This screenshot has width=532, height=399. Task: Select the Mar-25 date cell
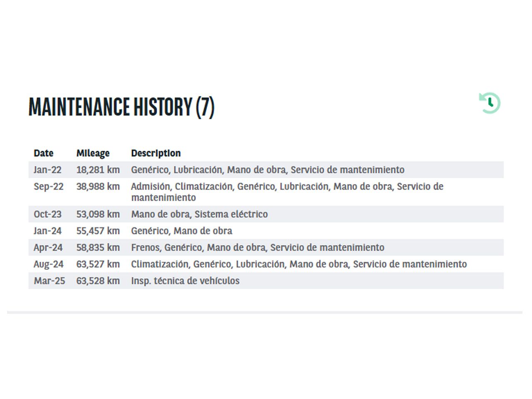pos(49,281)
